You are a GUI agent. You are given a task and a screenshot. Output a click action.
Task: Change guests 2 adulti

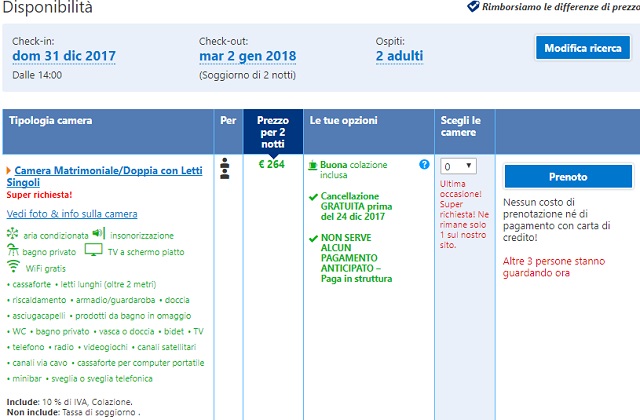click(x=399, y=56)
